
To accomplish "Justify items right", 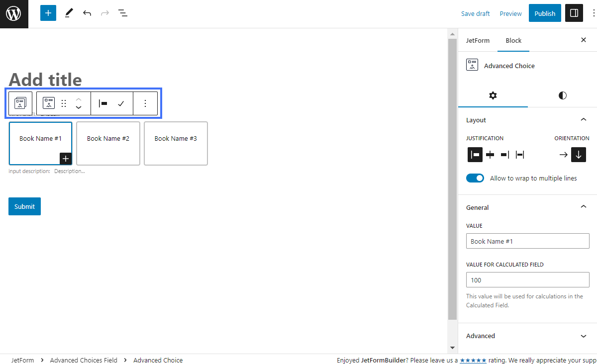I will click(505, 155).
